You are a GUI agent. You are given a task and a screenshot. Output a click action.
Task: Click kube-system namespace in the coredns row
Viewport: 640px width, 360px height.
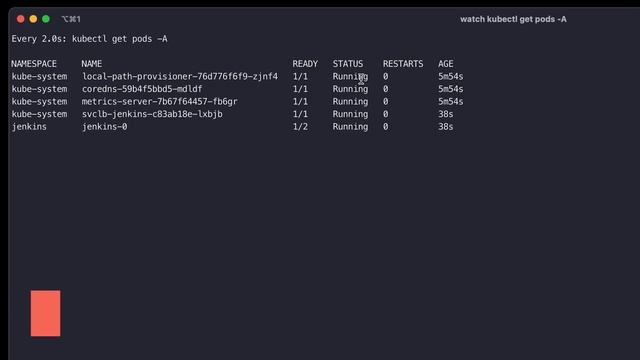click(39, 89)
